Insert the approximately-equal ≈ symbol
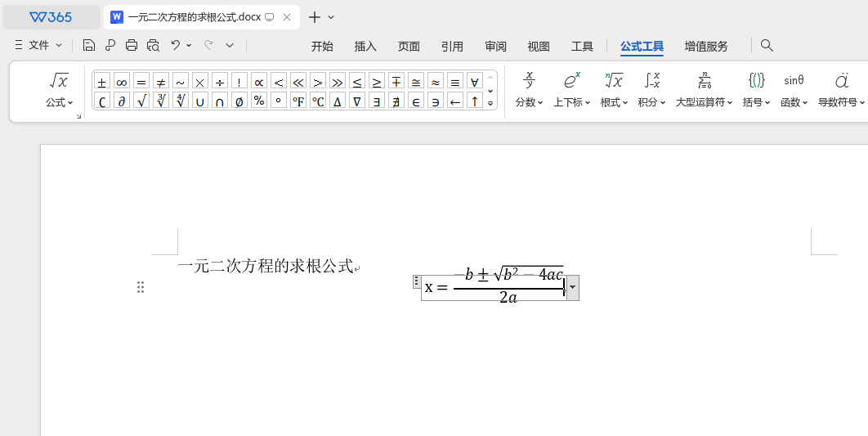The image size is (868, 436). coord(435,82)
